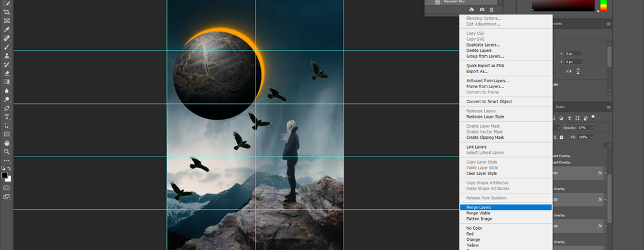Create new document from current state
644x250 pixels.
point(472,9)
